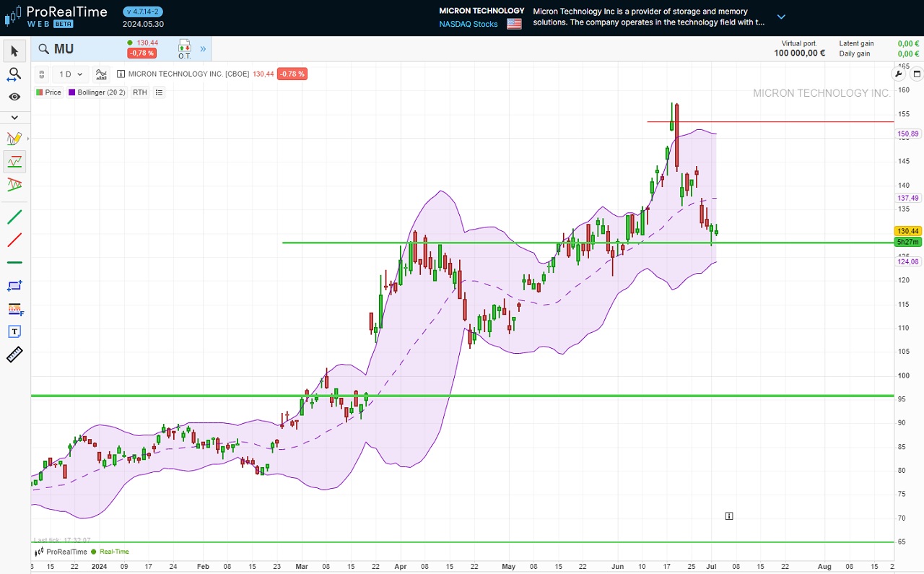
Task: Click the version v 4.7.14-2 badge
Action: [143, 12]
